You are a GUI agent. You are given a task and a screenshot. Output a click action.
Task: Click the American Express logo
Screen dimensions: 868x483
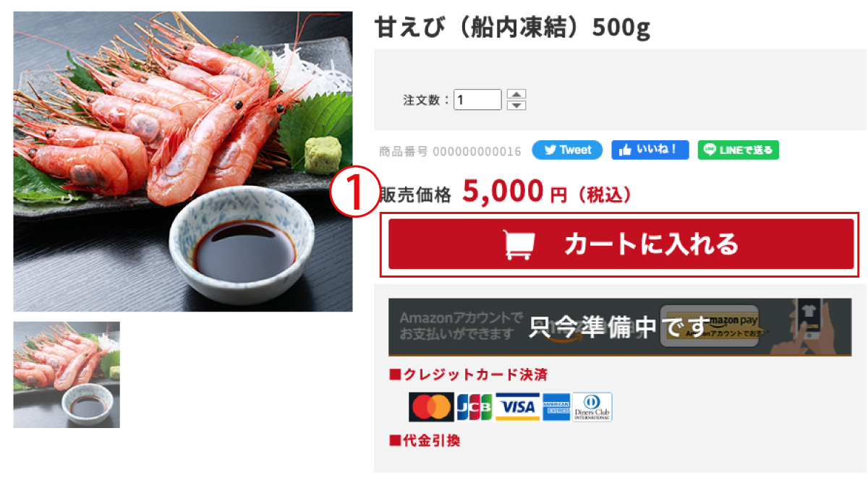pos(556,407)
